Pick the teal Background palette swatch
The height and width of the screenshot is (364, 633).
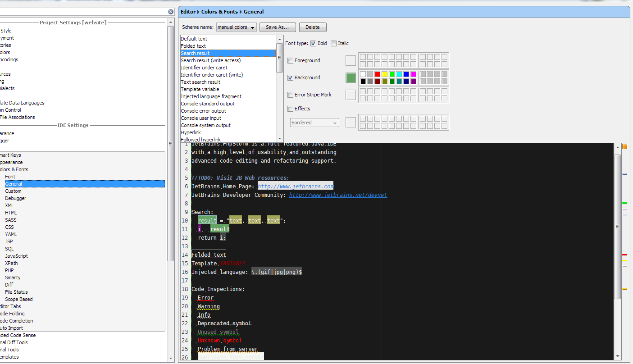(399, 82)
